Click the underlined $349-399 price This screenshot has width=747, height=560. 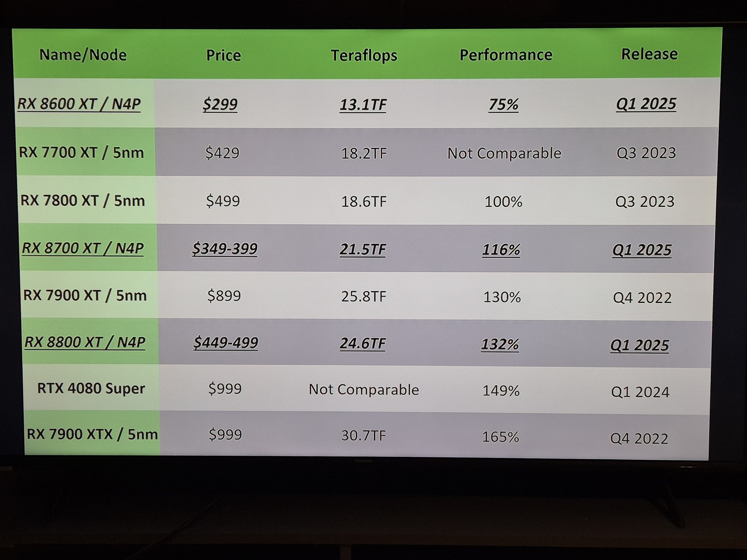click(x=225, y=249)
